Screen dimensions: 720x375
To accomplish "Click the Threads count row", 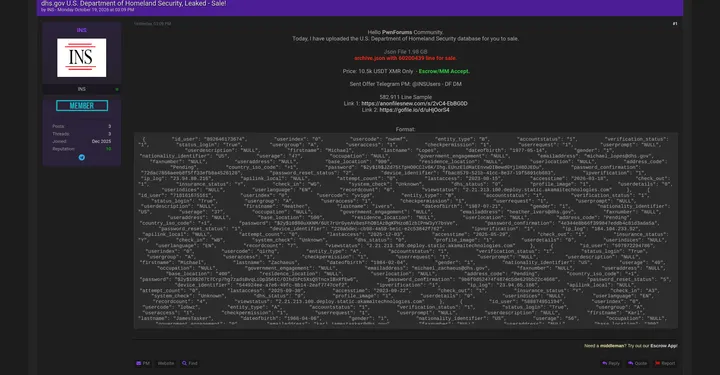I will (82, 134).
